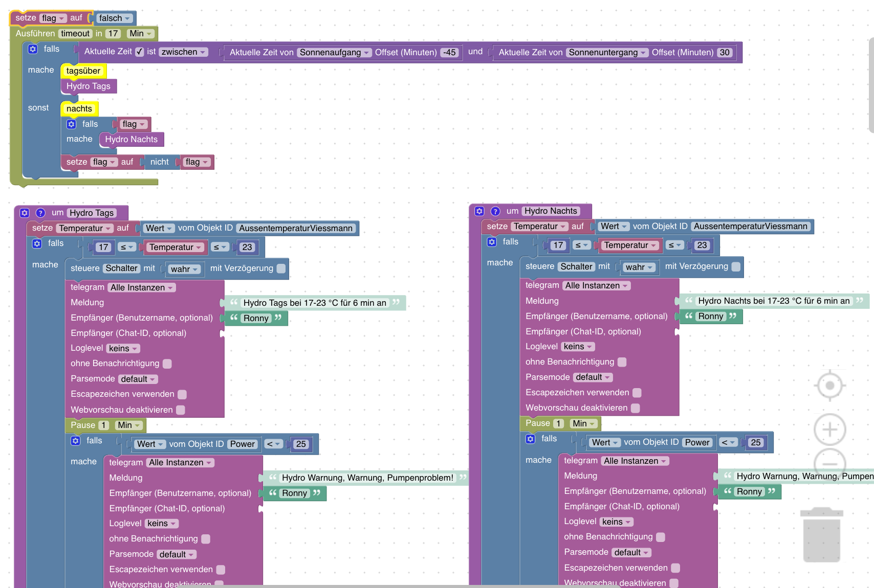This screenshot has width=874, height=588.
Task: Enable 'mit Verzögerung' in Hydro Nachts
Action: point(736,266)
